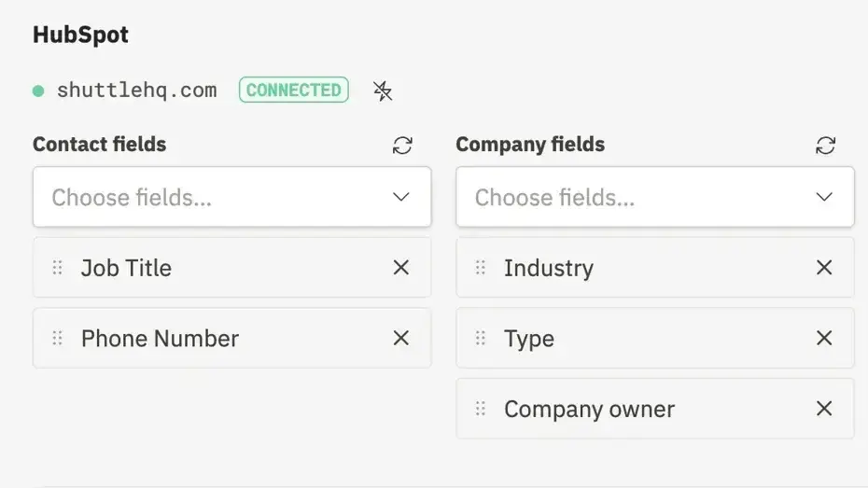Image resolution: width=868 pixels, height=488 pixels.
Task: Remove the Phone Number field
Action: 401,338
